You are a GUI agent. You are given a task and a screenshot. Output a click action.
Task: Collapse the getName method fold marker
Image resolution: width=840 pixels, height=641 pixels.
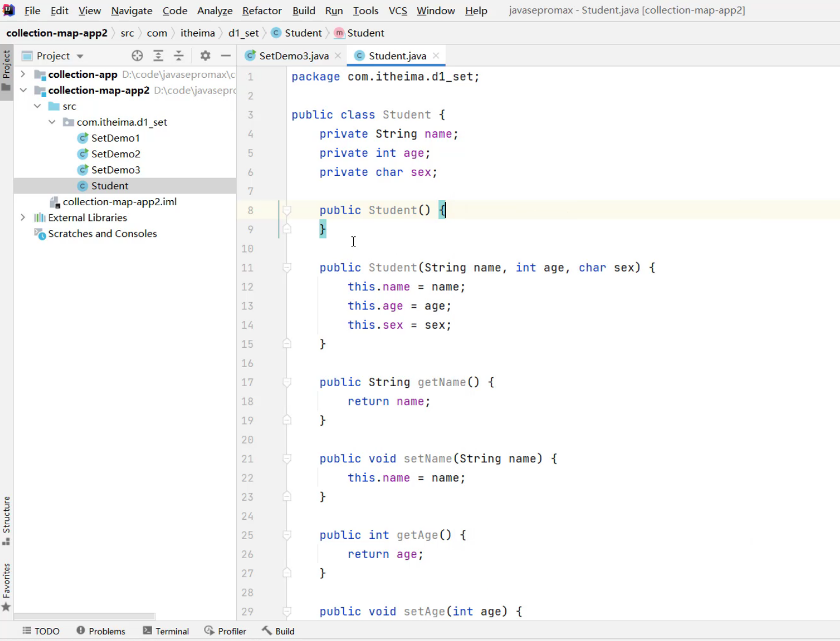(287, 383)
